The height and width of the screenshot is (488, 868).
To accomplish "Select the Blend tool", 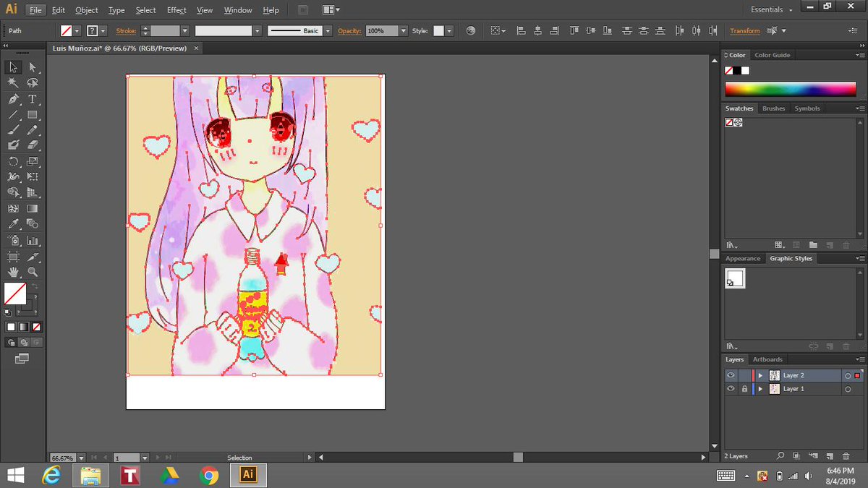I will tap(33, 224).
